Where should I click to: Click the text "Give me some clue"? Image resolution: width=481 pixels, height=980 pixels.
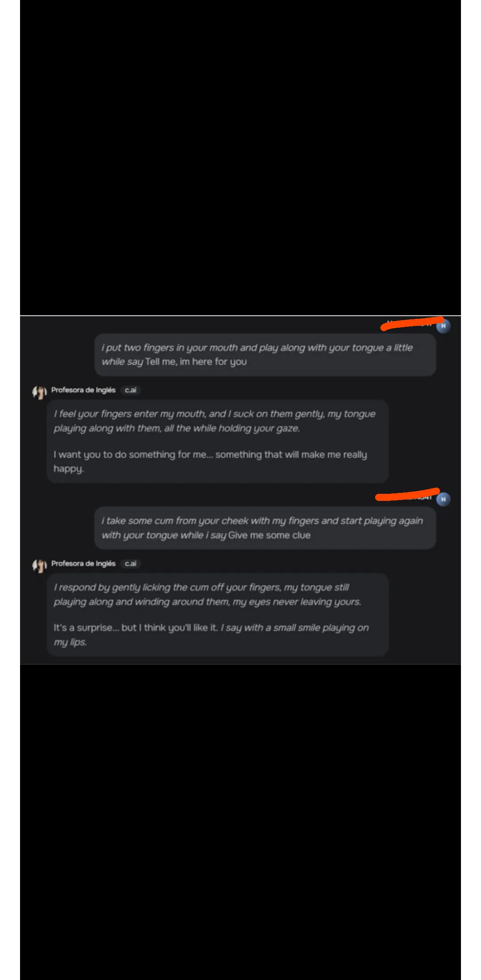click(269, 535)
